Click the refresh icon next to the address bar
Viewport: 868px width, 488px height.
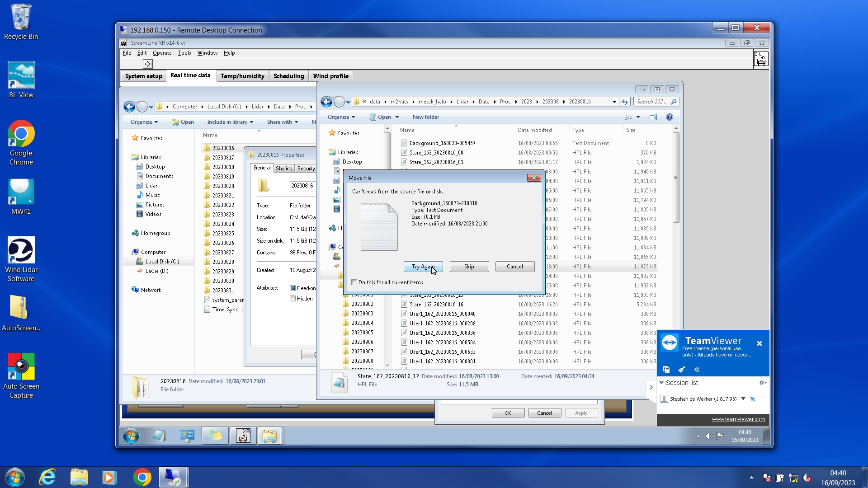(x=625, y=102)
